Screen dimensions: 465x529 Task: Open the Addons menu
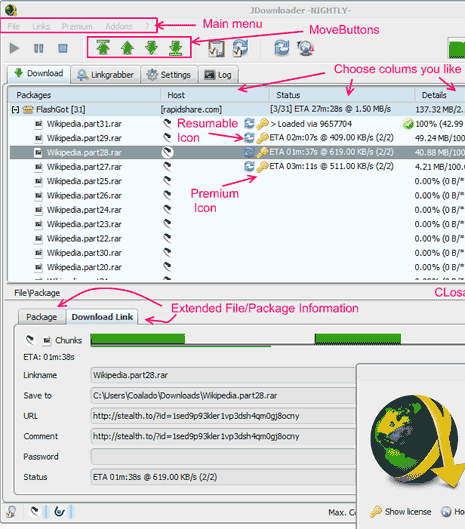tap(119, 26)
